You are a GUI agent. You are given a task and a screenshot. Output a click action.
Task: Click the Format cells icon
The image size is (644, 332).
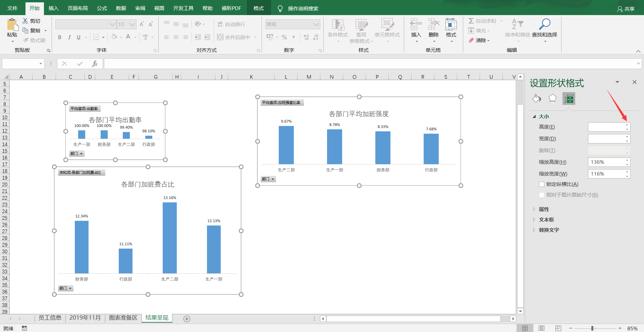(451, 24)
